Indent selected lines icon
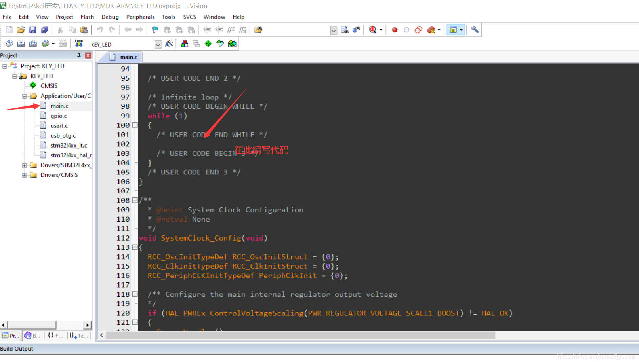 tap(207, 30)
